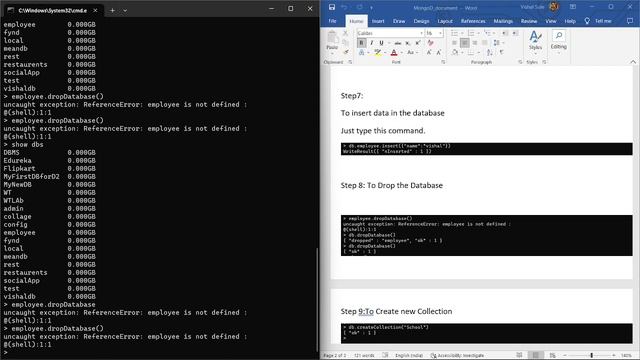Click the Numbering list icon
The width and height of the screenshot is (640, 360).
[x=472, y=33]
